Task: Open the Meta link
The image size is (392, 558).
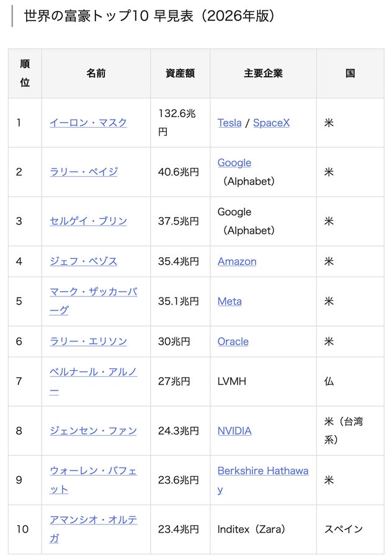Action: pyautogui.click(x=229, y=301)
